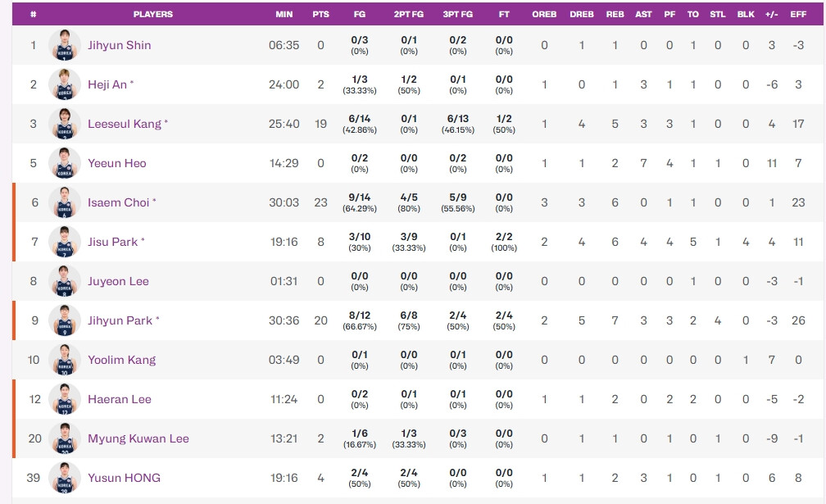The width and height of the screenshot is (826, 504).
Task: Click Leeseul Kang's player portrait
Action: [x=65, y=124]
